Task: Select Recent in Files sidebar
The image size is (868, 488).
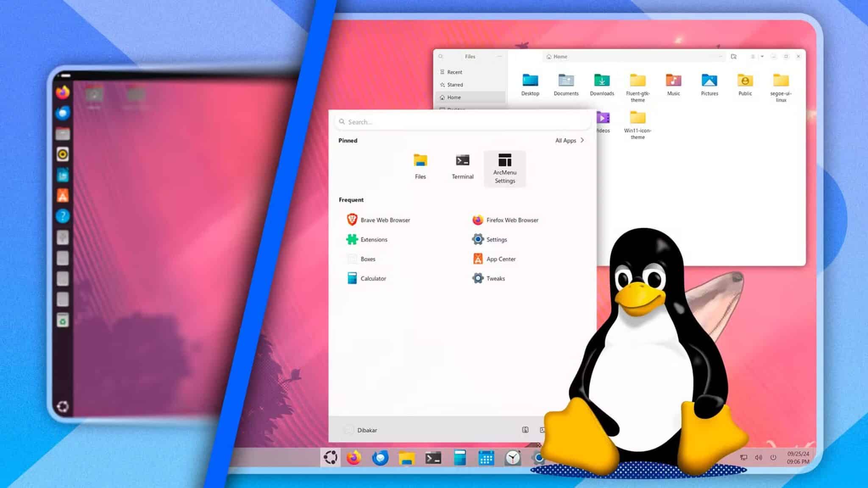Action: click(x=470, y=72)
